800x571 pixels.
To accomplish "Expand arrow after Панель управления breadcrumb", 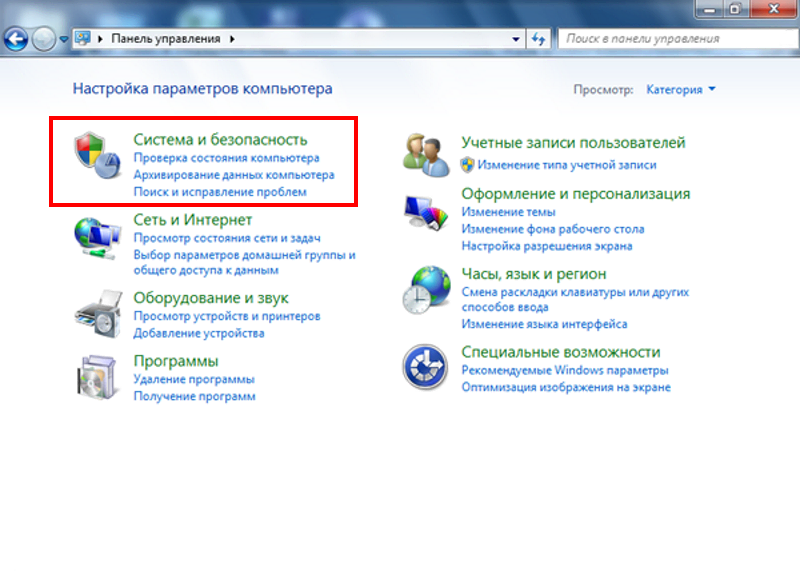I will [x=232, y=39].
